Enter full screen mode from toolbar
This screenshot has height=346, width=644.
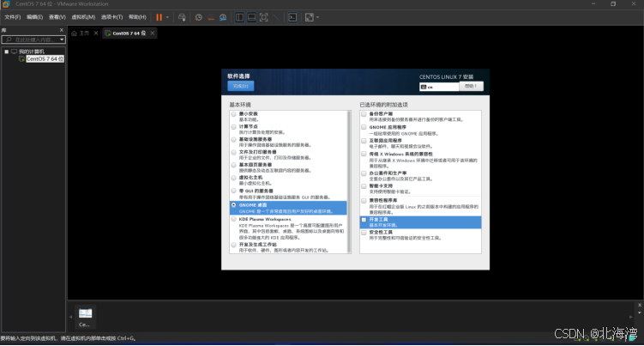pos(263,17)
